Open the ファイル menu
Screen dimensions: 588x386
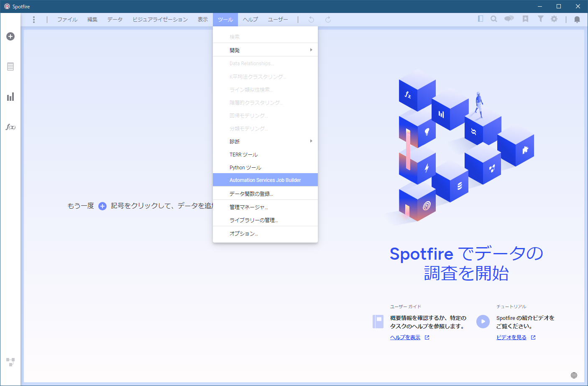pos(67,20)
